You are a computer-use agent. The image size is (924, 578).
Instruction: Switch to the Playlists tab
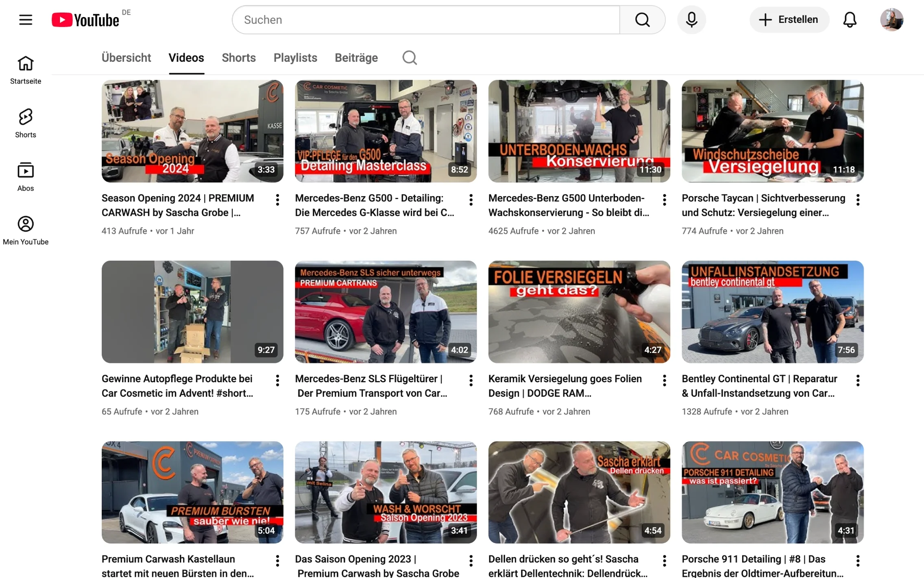295,58
